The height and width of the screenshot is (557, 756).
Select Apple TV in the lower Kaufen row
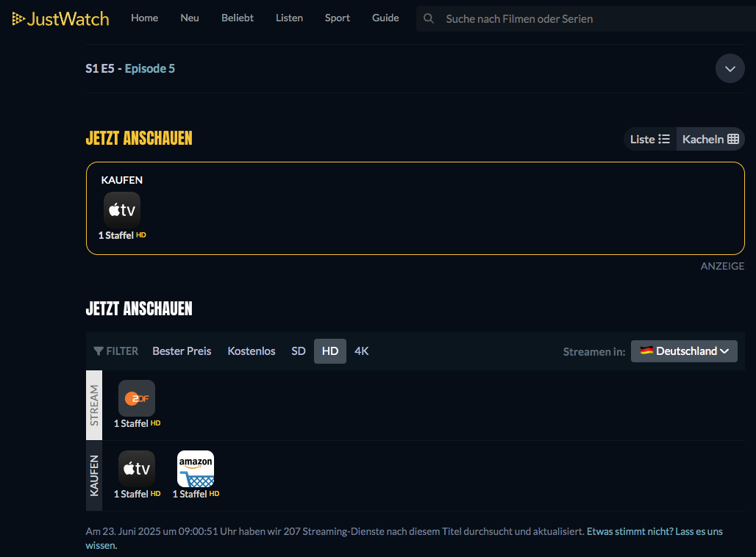point(137,469)
